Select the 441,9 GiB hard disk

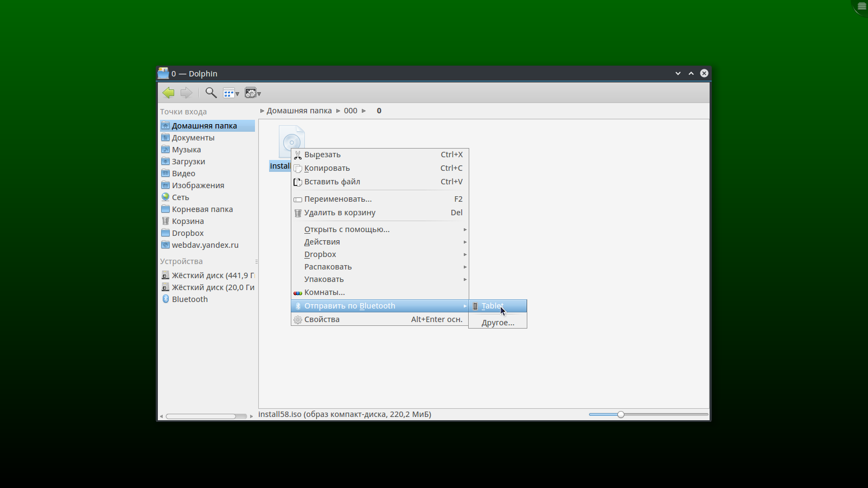coord(212,275)
